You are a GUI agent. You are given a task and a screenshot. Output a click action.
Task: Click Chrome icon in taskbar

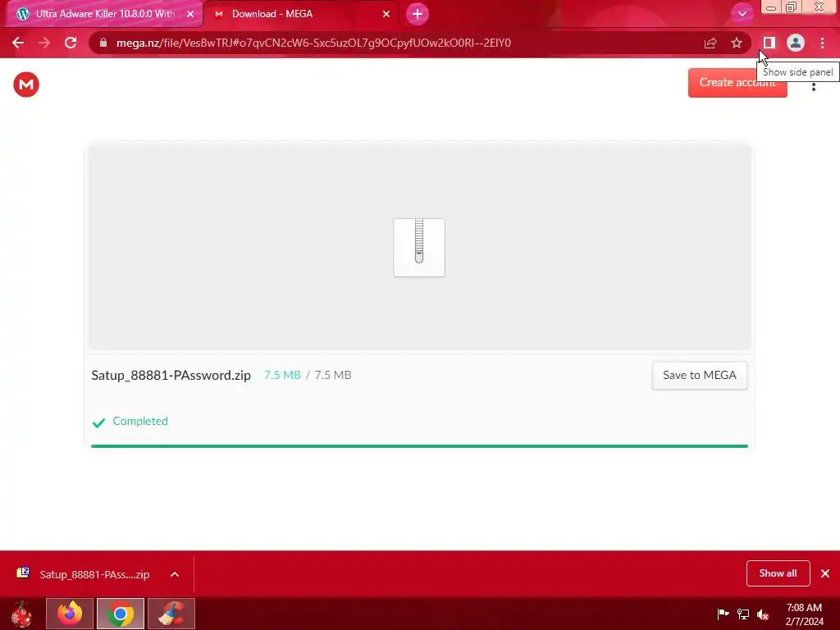121,614
